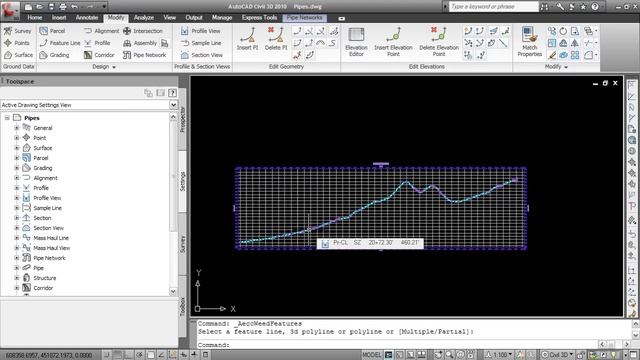The width and height of the screenshot is (640, 360).
Task: Select the Intersection tool
Action: (x=143, y=31)
